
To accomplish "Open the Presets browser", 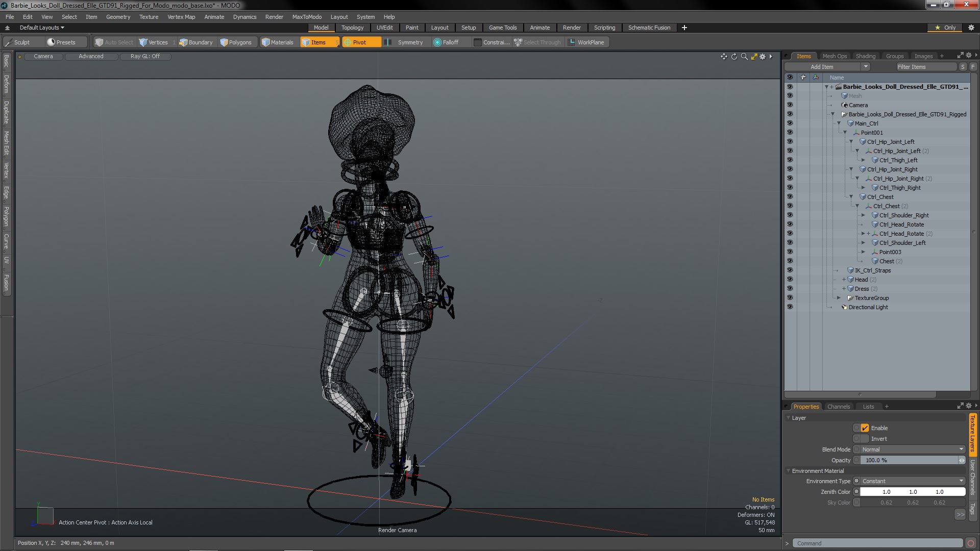I will (x=61, y=42).
